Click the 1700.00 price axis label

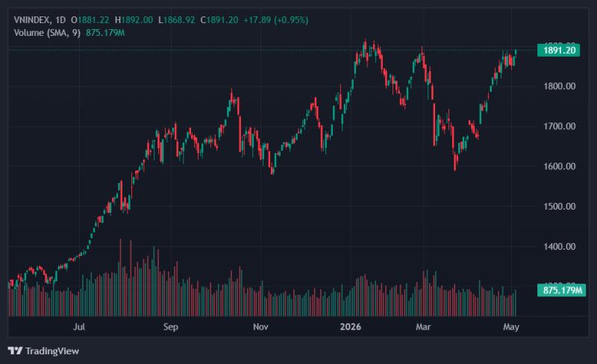[559, 126]
